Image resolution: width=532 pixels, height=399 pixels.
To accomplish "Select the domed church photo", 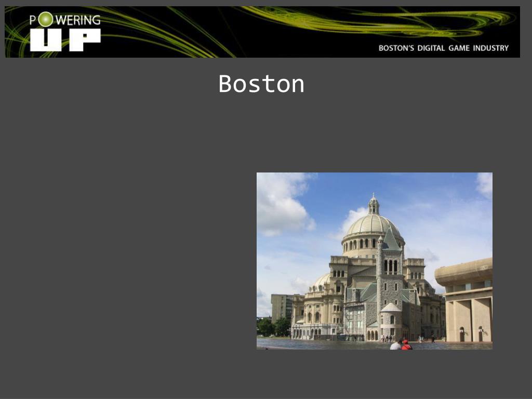I will [374, 261].
